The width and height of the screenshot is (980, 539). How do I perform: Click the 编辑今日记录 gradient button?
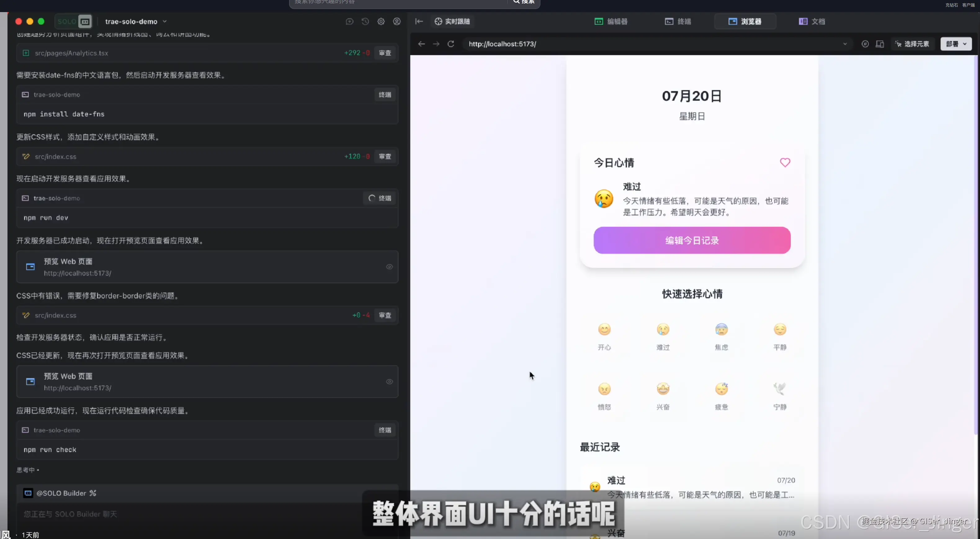691,240
